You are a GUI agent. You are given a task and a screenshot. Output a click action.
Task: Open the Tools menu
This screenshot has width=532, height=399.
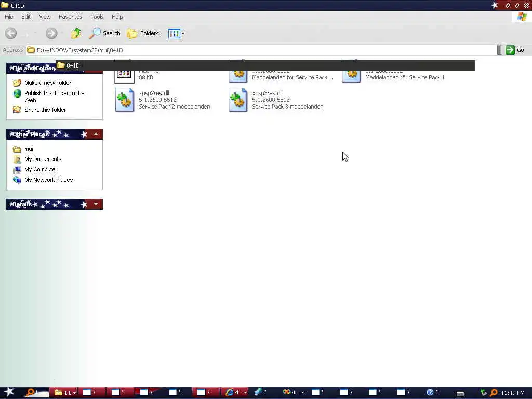(x=97, y=17)
